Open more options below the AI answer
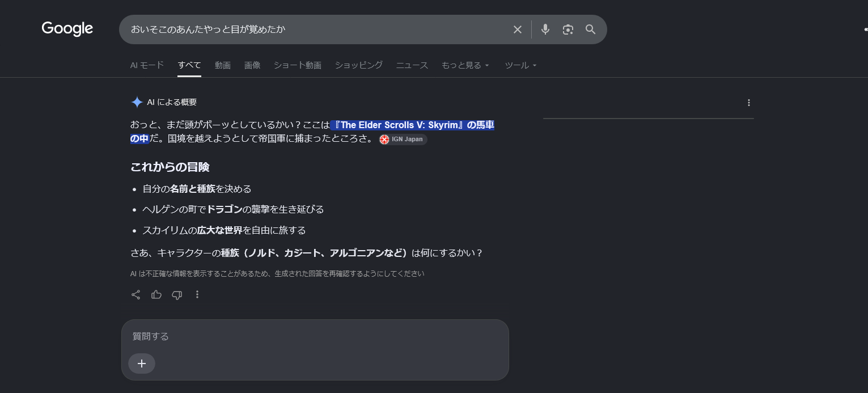868x393 pixels. point(197,294)
